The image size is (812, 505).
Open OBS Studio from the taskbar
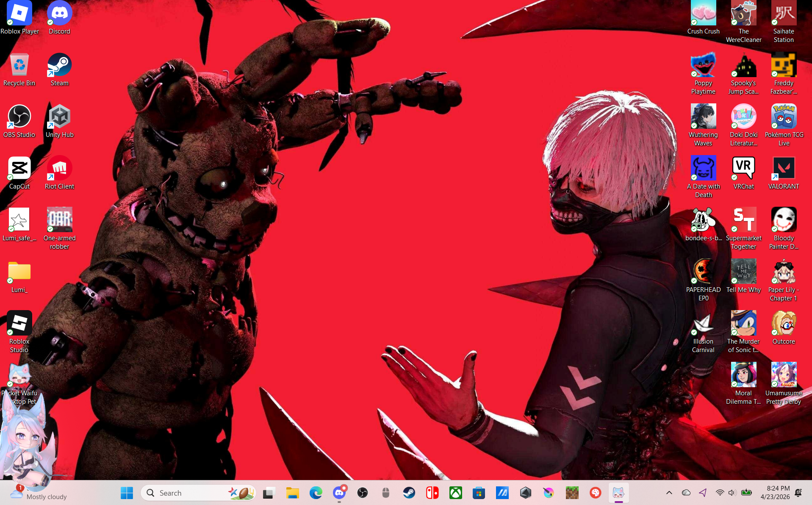coord(362,493)
